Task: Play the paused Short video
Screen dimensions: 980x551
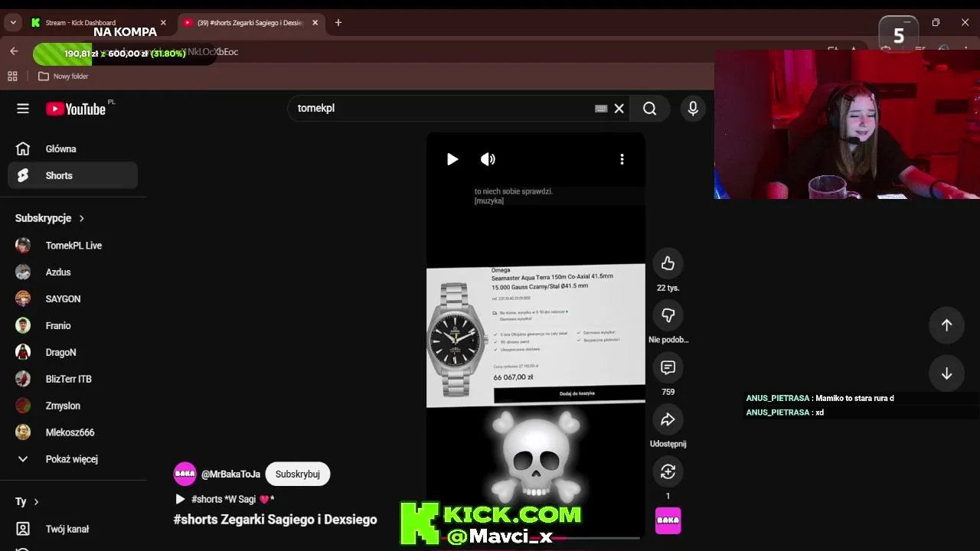Action: tap(452, 159)
